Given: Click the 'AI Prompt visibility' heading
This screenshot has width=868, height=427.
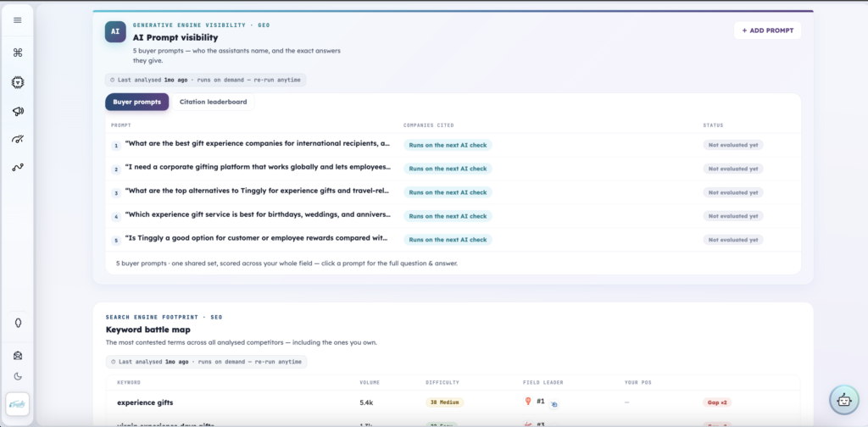Looking at the screenshot, I should pos(175,37).
